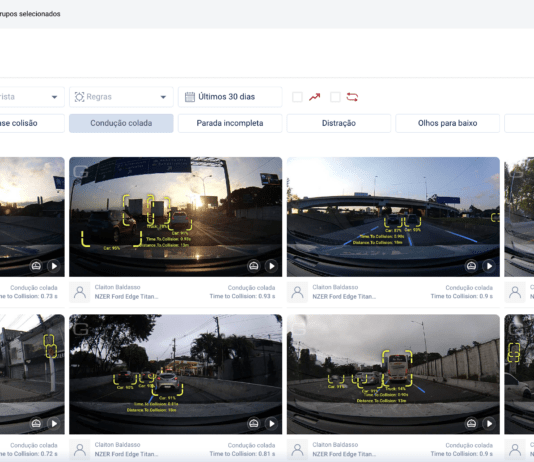The height and width of the screenshot is (462, 534).
Task: Select the quase colisão filter tab
Action: tap(32, 123)
